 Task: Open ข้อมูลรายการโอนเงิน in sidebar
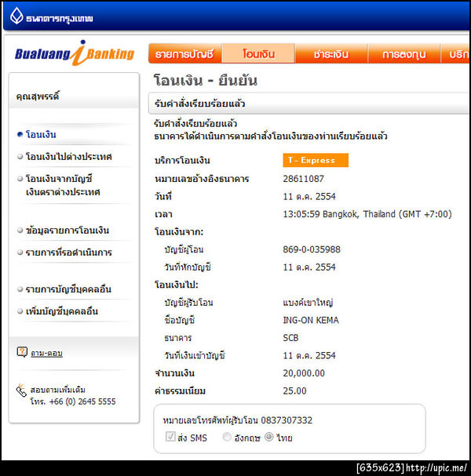tap(68, 231)
